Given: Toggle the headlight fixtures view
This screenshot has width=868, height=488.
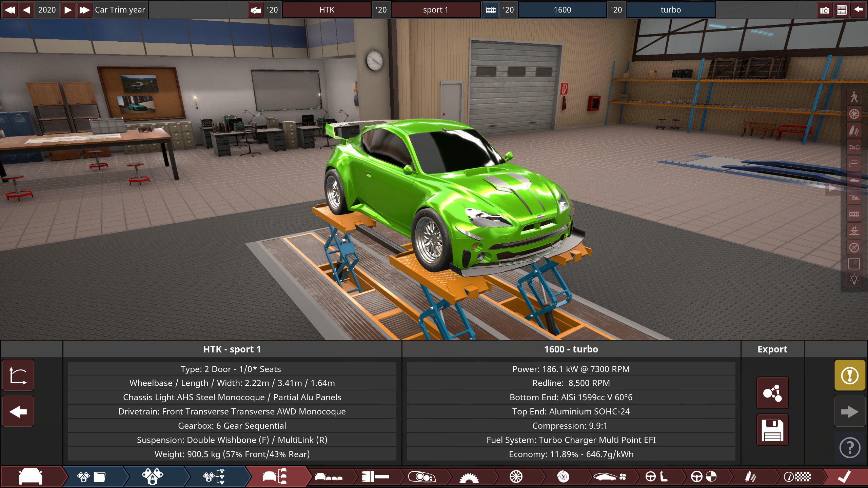Looking at the screenshot, I should (x=854, y=197).
